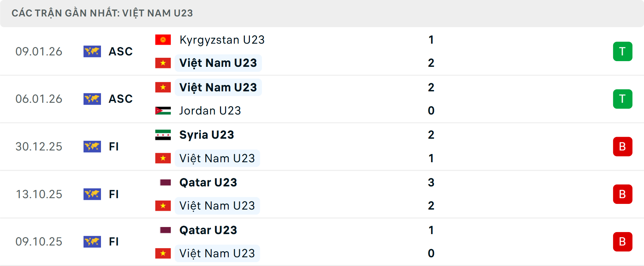This screenshot has height=266, width=644.
Task: Click the globe icon beside FI on 09.10.25
Action: click(92, 241)
